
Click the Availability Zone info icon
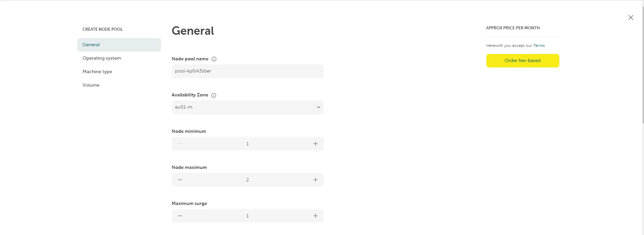213,95
